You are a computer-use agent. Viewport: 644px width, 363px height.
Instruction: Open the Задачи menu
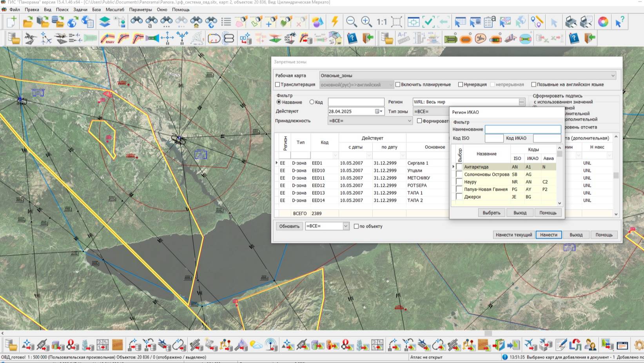click(80, 9)
